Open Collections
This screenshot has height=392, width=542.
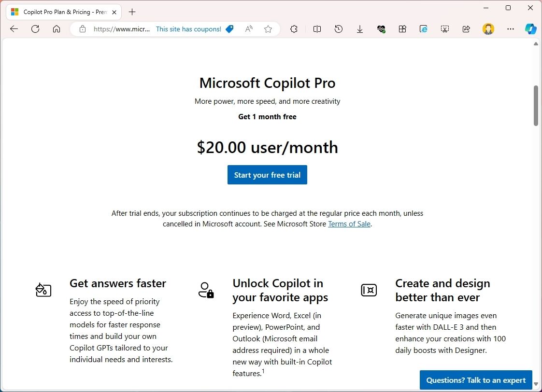point(402,29)
